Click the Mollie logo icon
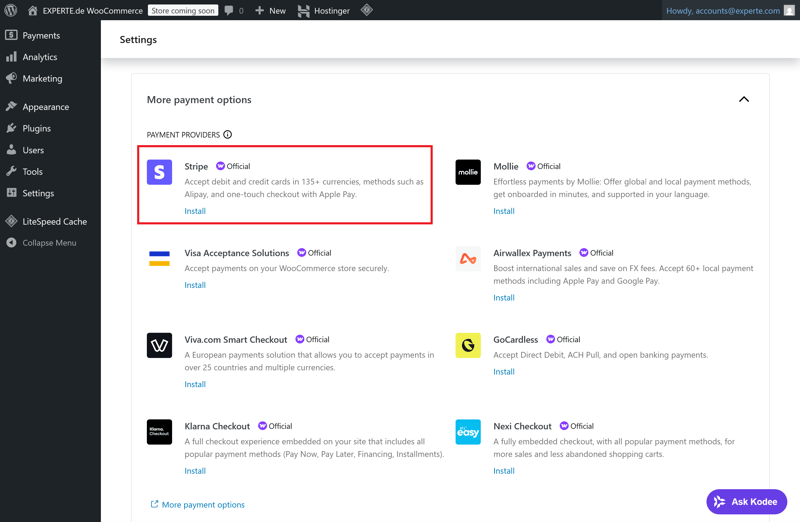The width and height of the screenshot is (800, 522). coord(468,172)
